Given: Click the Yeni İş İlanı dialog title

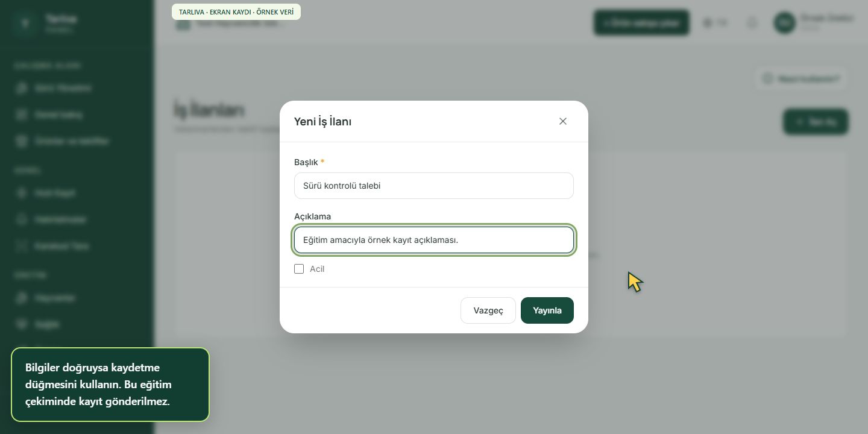Looking at the screenshot, I should coord(322,122).
